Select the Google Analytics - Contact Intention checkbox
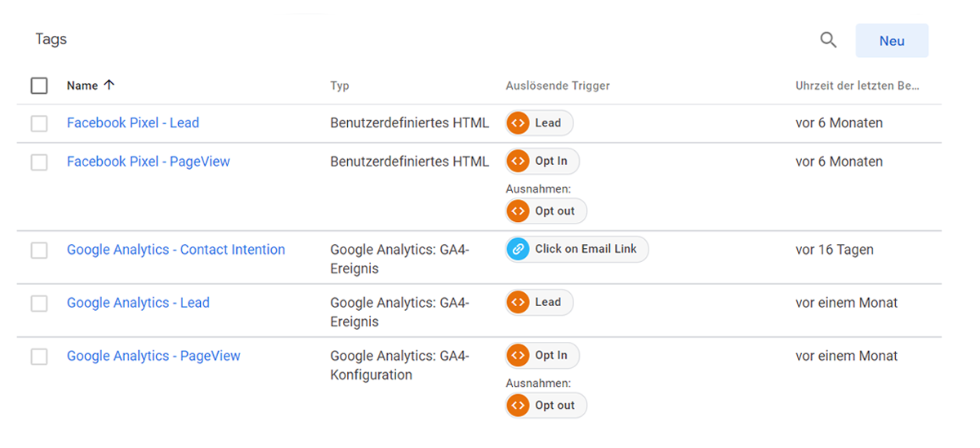The height and width of the screenshot is (448, 980). coord(39,251)
